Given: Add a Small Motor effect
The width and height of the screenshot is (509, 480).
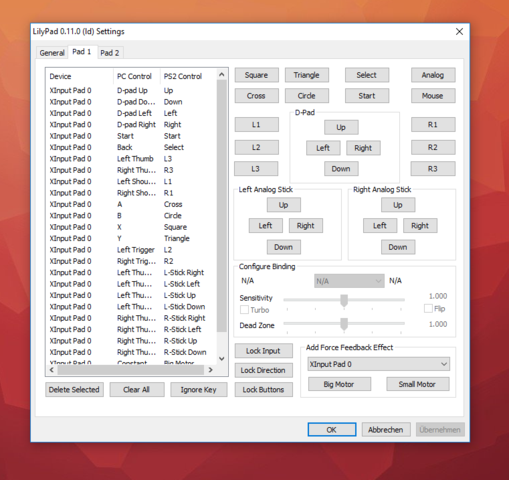Looking at the screenshot, I should 418,384.
